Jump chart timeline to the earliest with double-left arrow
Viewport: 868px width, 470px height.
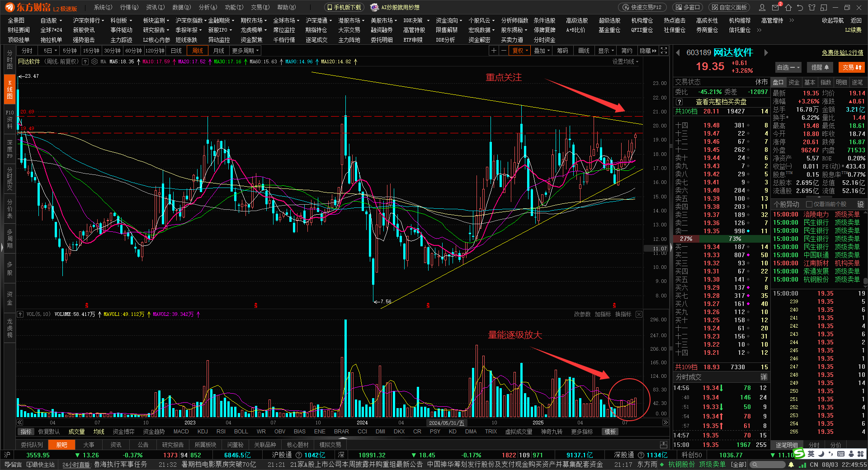[x=20, y=423]
